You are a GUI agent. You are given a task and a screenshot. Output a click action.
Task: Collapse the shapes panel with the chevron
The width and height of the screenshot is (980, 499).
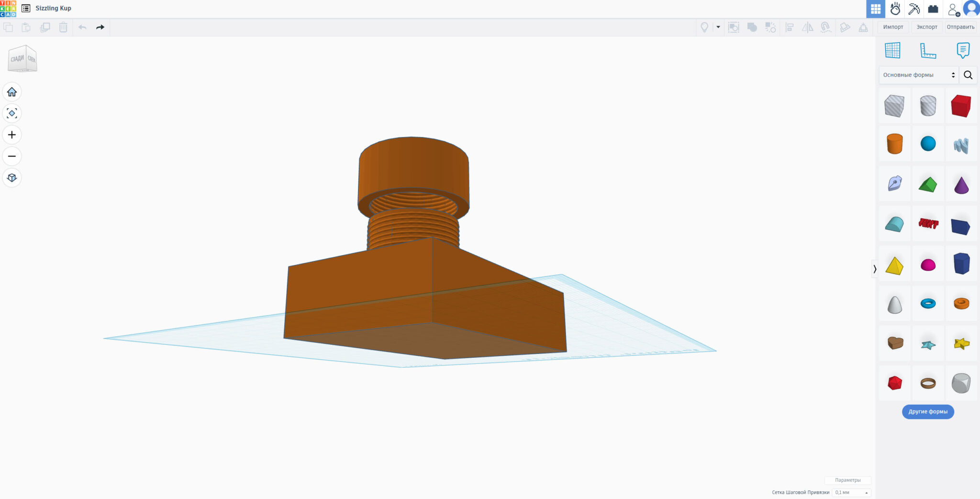point(875,269)
